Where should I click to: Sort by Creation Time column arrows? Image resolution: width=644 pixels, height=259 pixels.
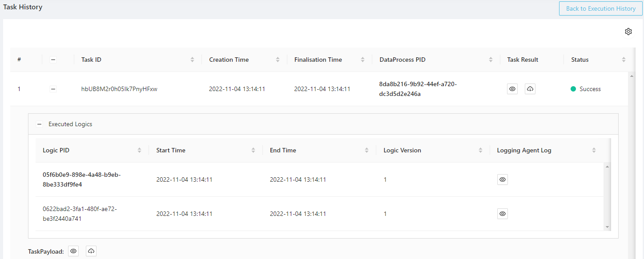coord(278,60)
